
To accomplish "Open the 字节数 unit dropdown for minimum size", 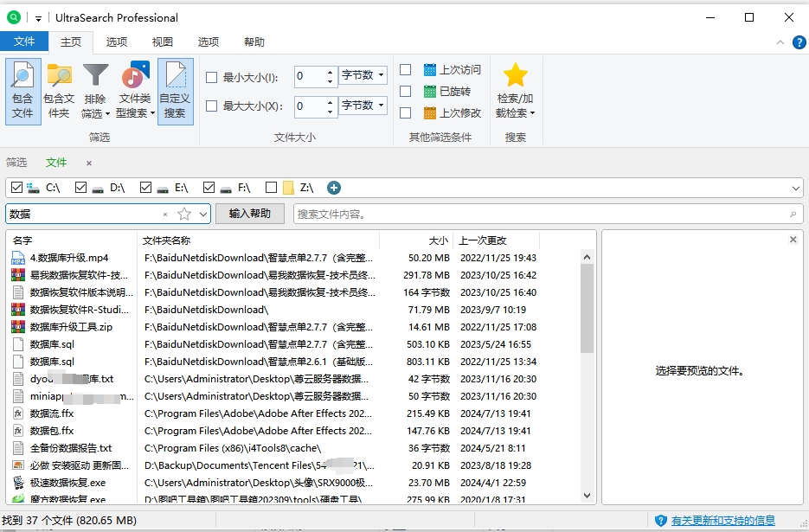I will coord(363,76).
